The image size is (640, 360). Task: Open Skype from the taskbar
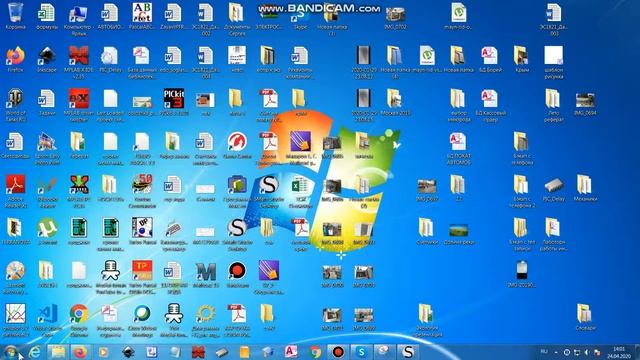point(361,352)
